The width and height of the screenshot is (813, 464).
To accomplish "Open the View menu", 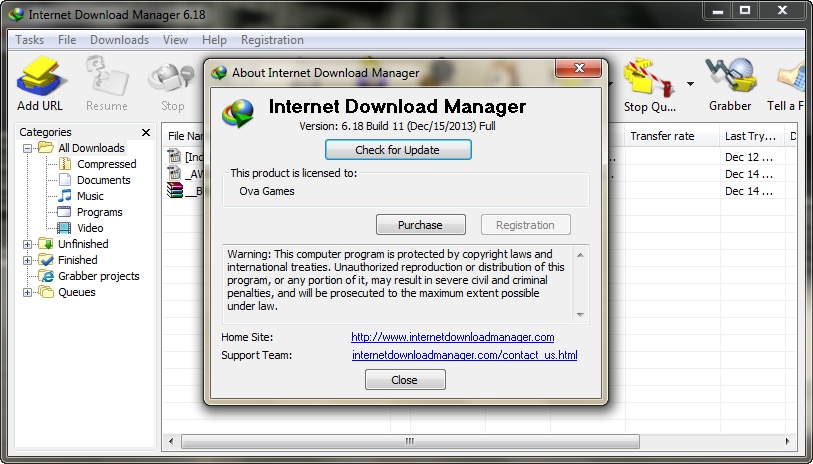I will pos(175,40).
